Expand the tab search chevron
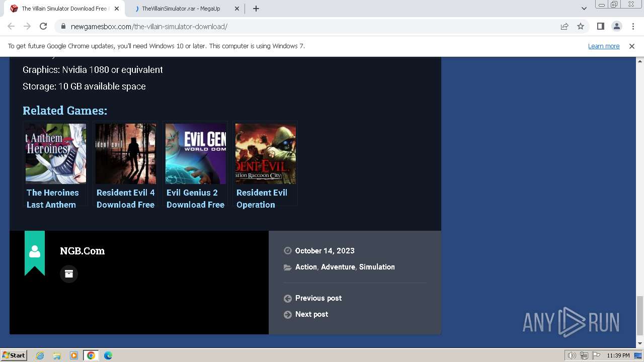This screenshot has height=362, width=644. pyautogui.click(x=584, y=9)
